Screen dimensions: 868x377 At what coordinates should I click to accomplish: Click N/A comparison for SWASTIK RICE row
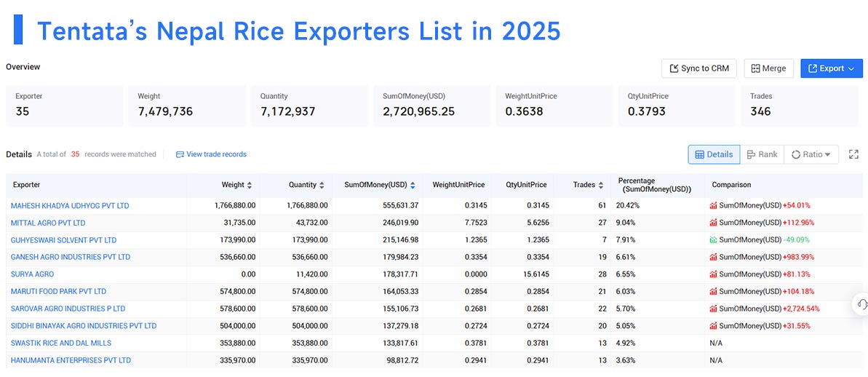716,344
